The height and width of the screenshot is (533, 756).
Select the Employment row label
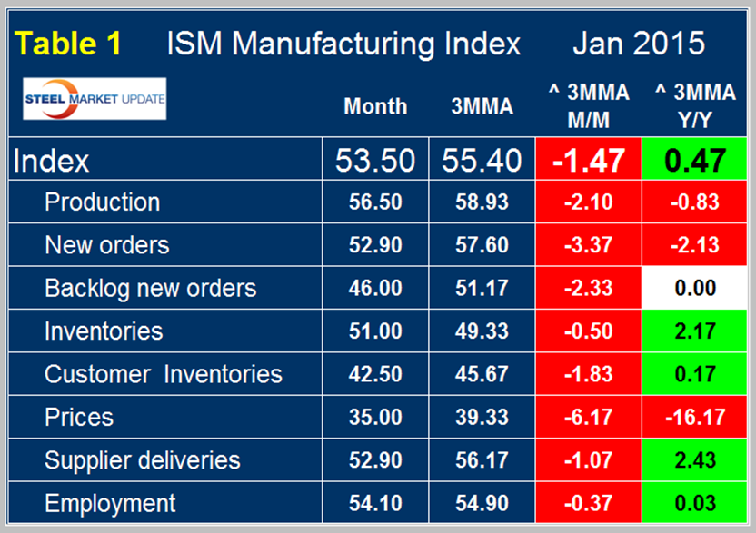tap(109, 503)
